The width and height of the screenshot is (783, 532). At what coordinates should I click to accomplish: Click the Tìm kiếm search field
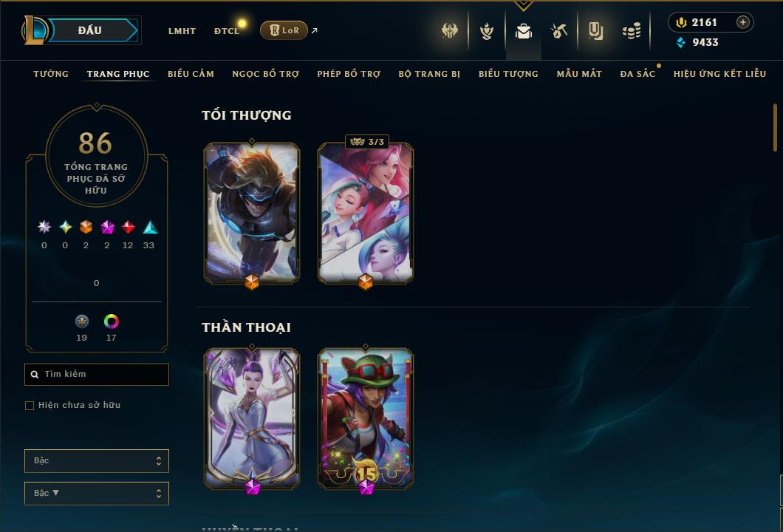[96, 374]
